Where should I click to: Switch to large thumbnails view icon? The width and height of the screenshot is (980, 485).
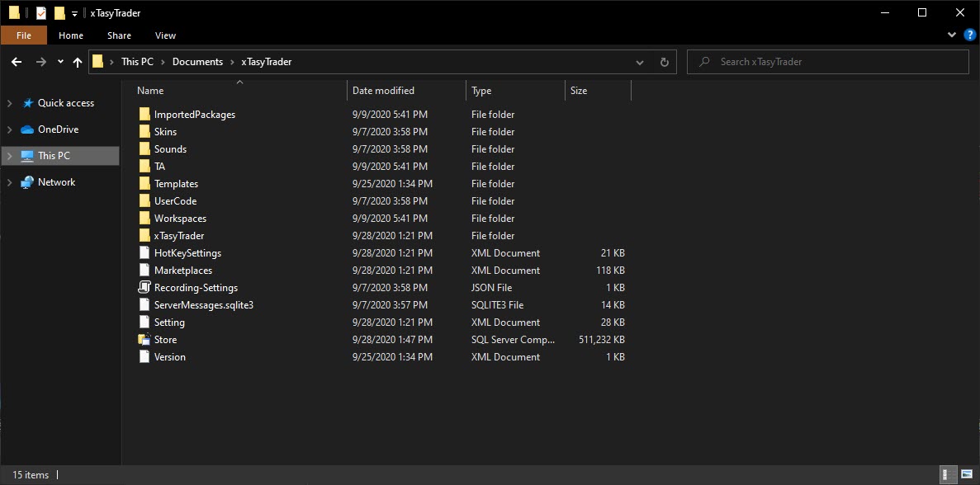967,475
